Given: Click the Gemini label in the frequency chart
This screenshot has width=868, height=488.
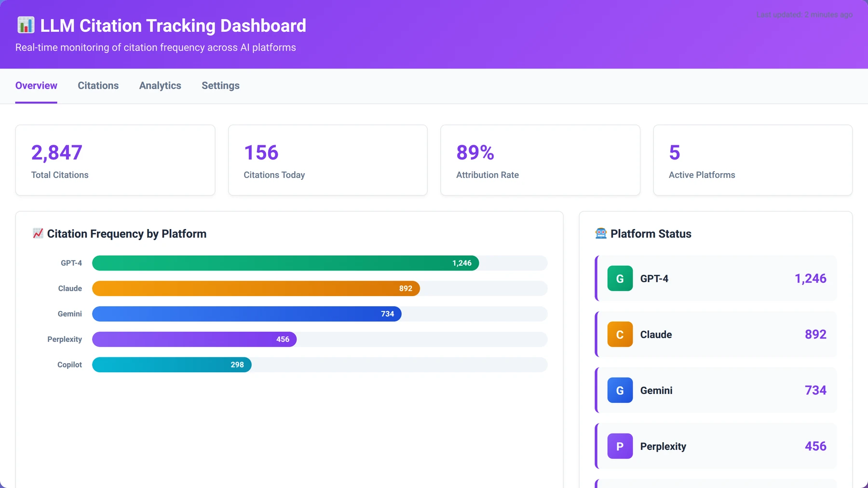Looking at the screenshot, I should pos(70,314).
